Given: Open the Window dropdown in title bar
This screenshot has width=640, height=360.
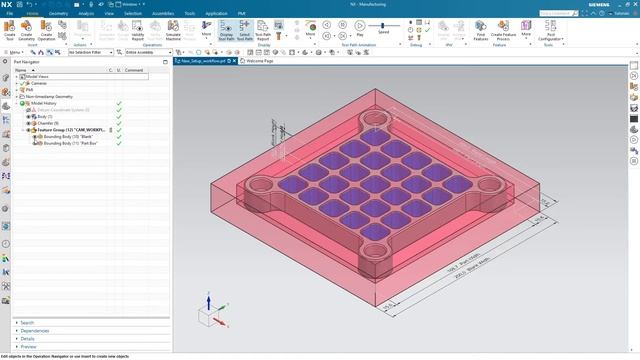Looking at the screenshot, I should pos(130,4).
